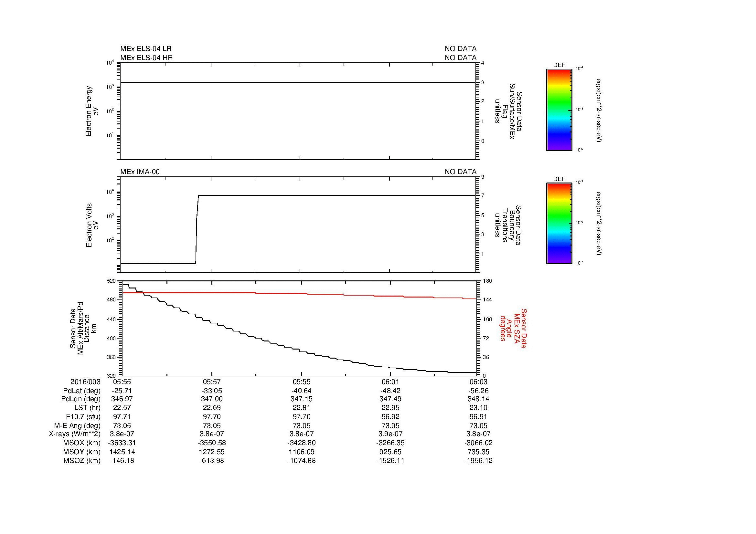Click the 180 tick on SZA axis

[x=487, y=281]
